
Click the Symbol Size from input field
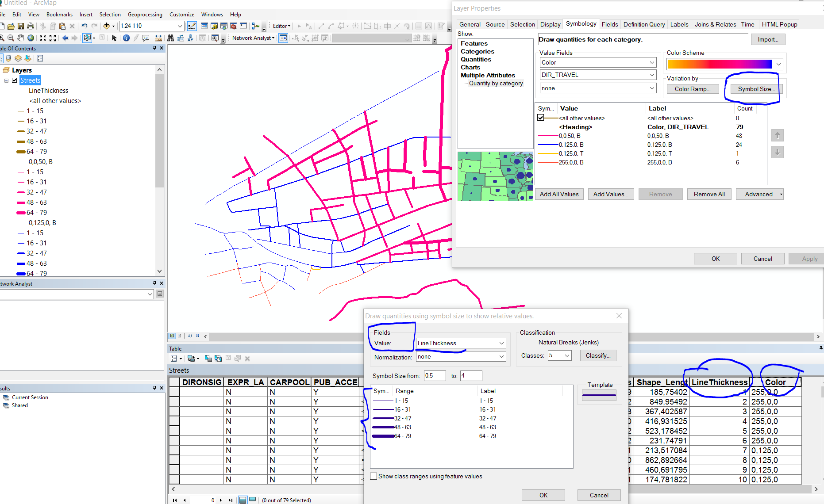pos(435,376)
